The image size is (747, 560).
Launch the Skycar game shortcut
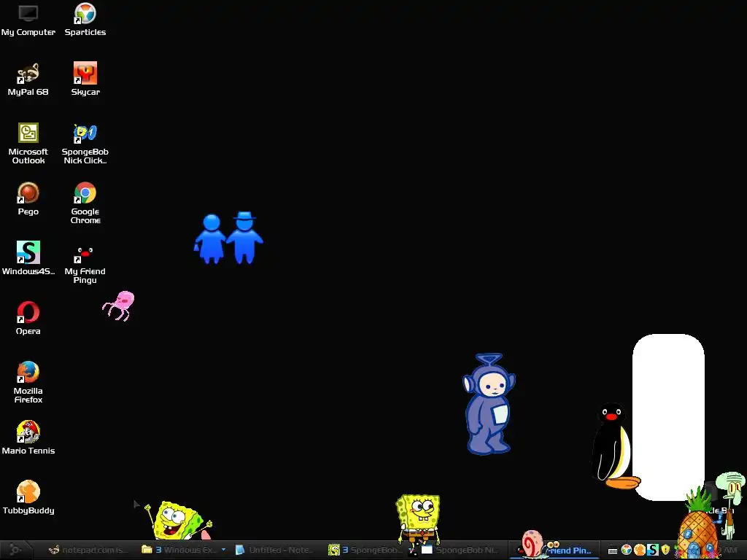(85, 80)
